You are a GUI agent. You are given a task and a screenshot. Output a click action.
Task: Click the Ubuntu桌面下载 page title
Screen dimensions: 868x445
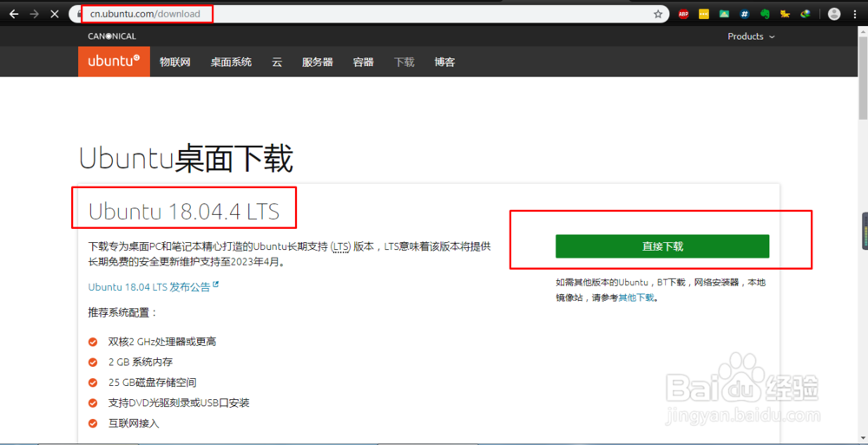click(186, 160)
